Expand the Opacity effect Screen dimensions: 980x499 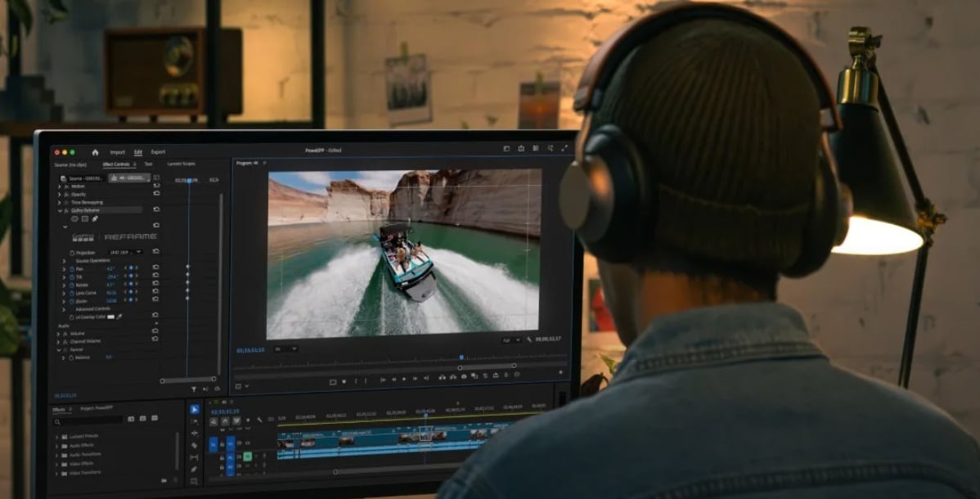pos(60,195)
